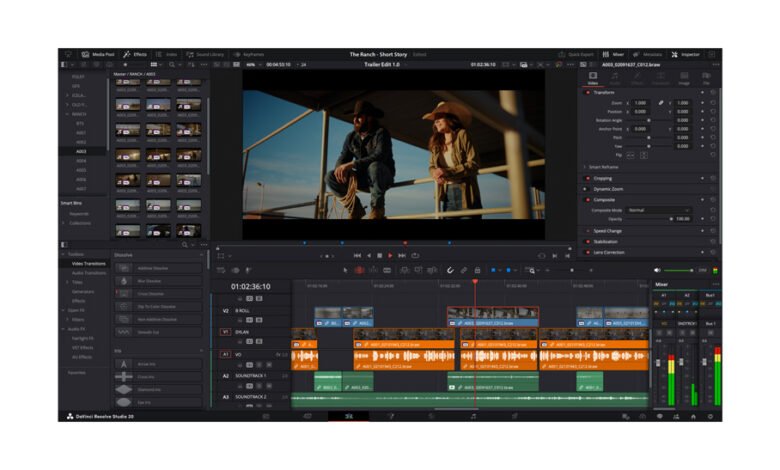
Task: Select the Image tab in Inspector
Action: pyautogui.click(x=684, y=78)
